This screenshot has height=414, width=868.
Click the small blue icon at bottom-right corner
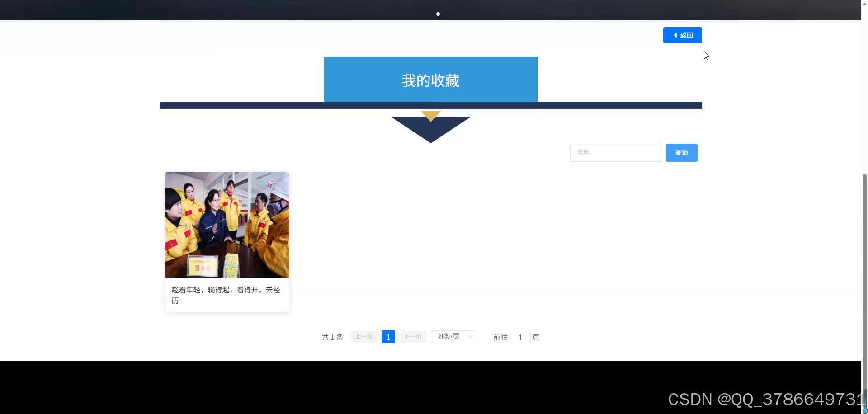tap(864, 411)
